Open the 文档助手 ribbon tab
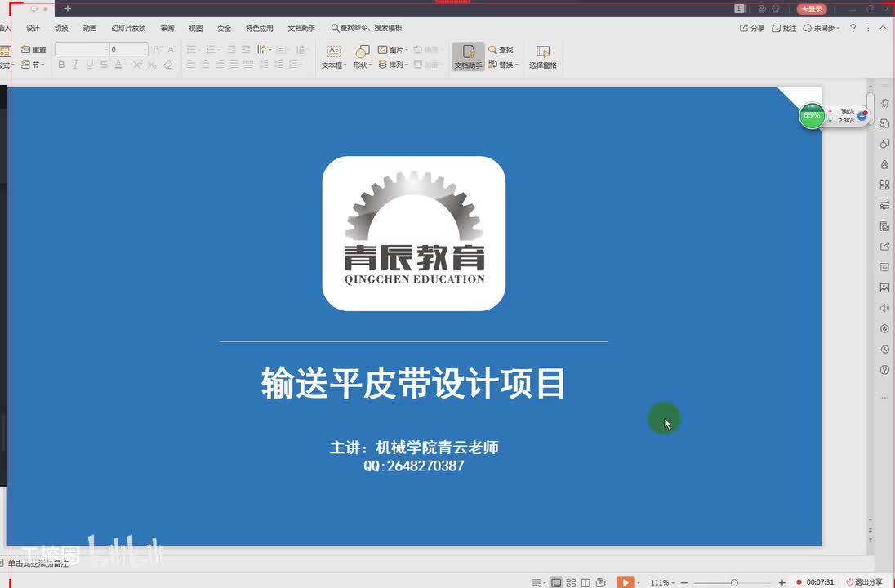The image size is (895, 588). [301, 28]
